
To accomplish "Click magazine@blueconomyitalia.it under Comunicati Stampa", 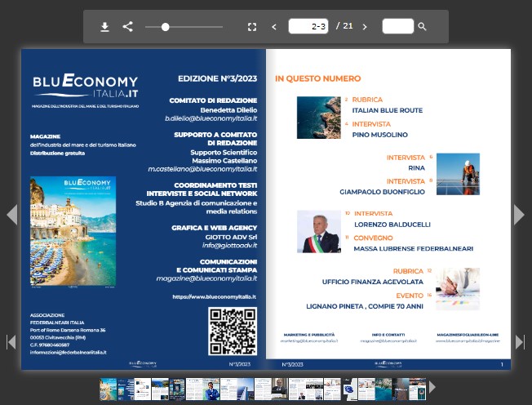I will pyautogui.click(x=206, y=278).
